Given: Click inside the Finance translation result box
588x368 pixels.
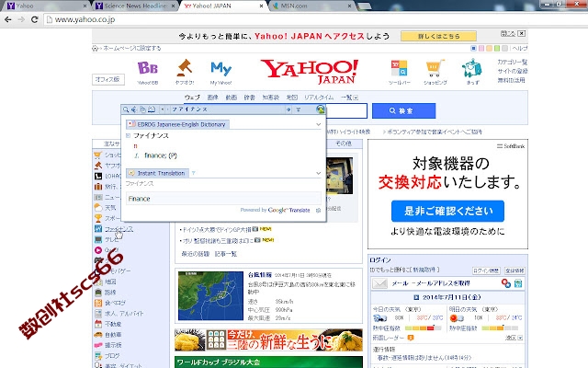Looking at the screenshot, I should [x=223, y=199].
